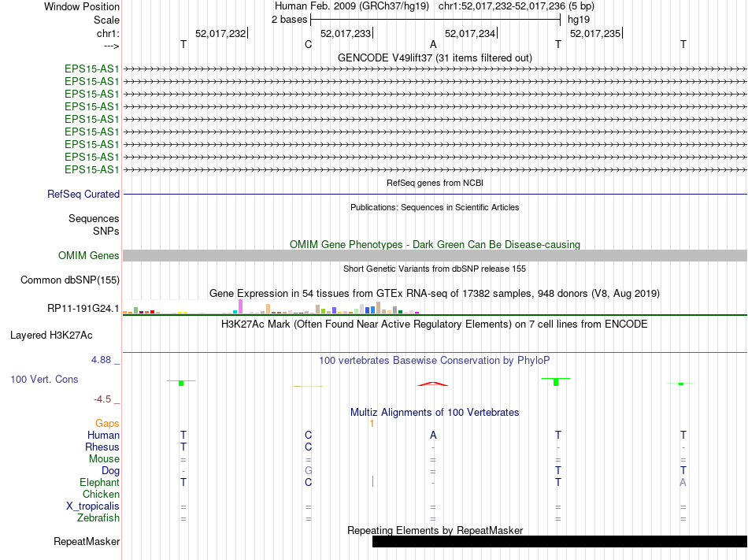The image size is (748, 560).
Task: Click the Layered H3K27Ac label
Action: pos(51,336)
